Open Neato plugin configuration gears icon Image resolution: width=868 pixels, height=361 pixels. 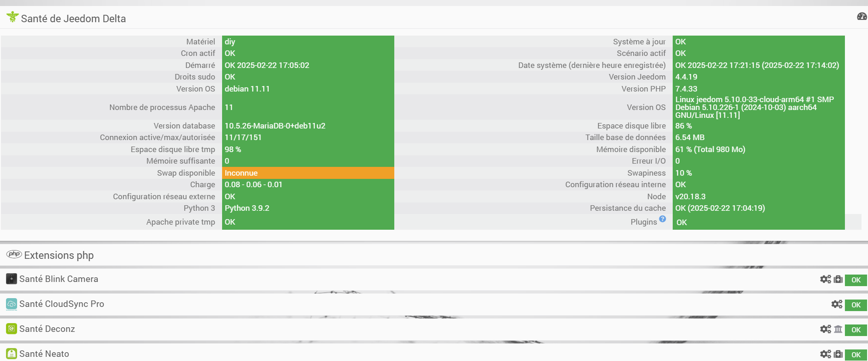pos(825,354)
